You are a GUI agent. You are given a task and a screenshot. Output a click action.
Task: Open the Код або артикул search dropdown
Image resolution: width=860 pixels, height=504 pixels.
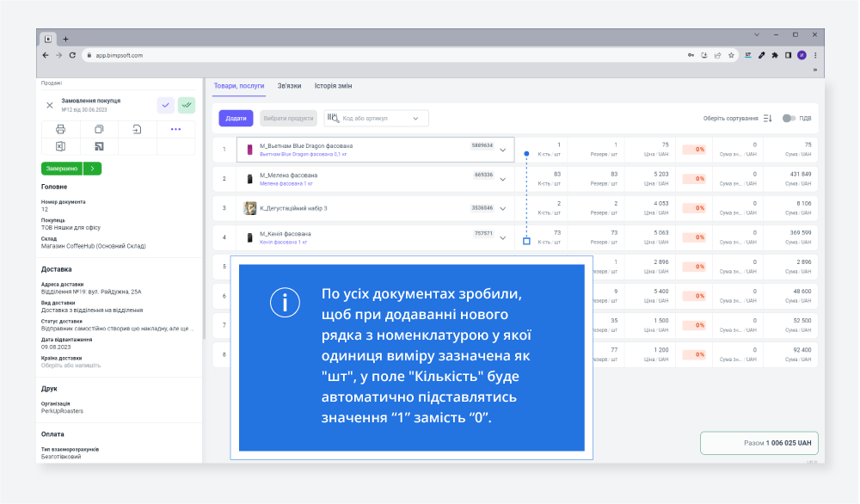(416, 118)
